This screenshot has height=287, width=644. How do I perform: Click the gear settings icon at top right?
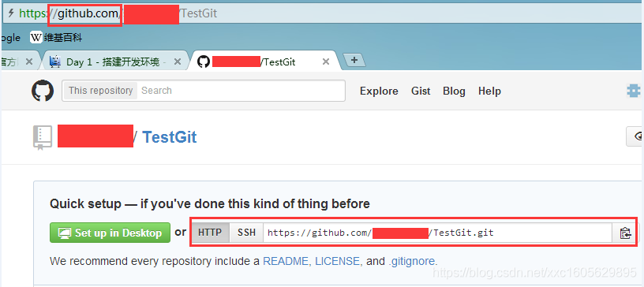point(634,91)
